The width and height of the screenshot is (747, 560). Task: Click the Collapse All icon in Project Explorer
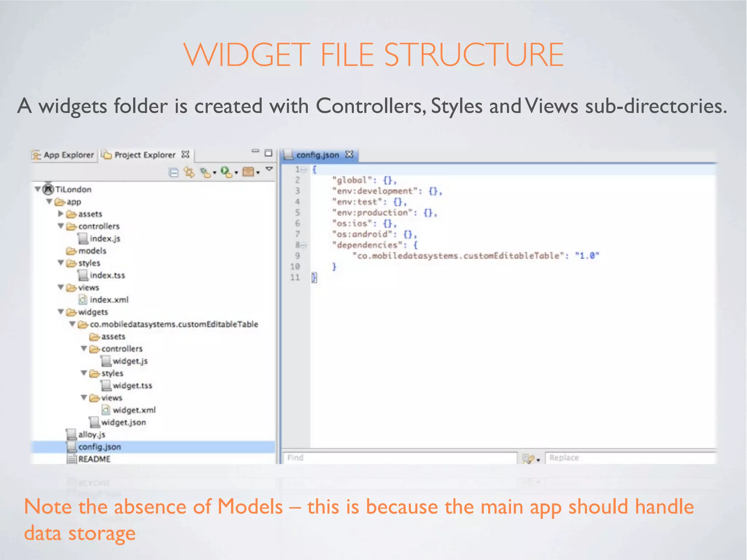coord(174,172)
